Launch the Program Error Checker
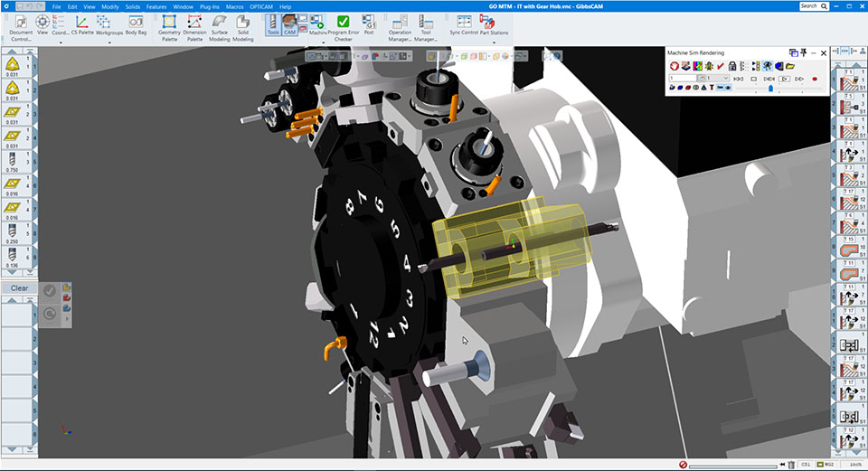Image resolution: width=868 pixels, height=471 pixels. pos(343,26)
